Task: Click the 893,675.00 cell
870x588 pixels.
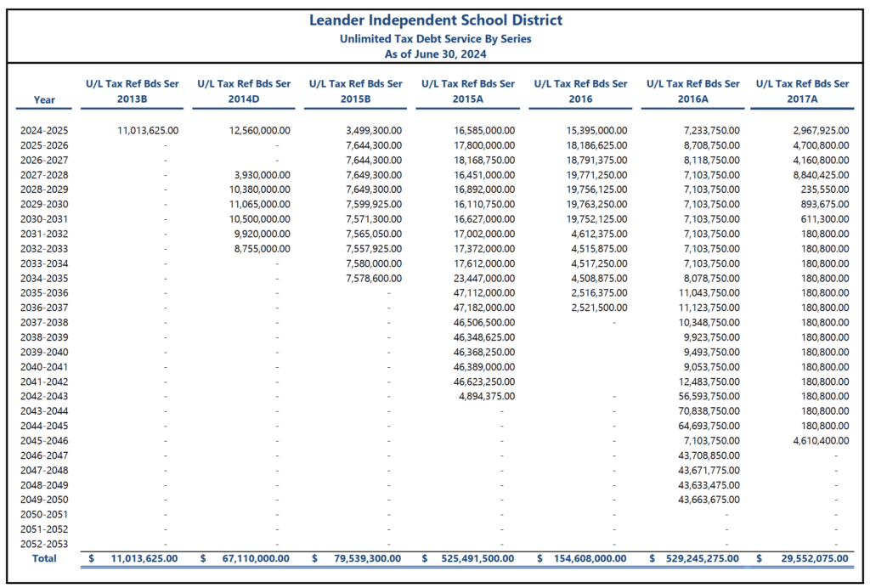Action: (825, 205)
